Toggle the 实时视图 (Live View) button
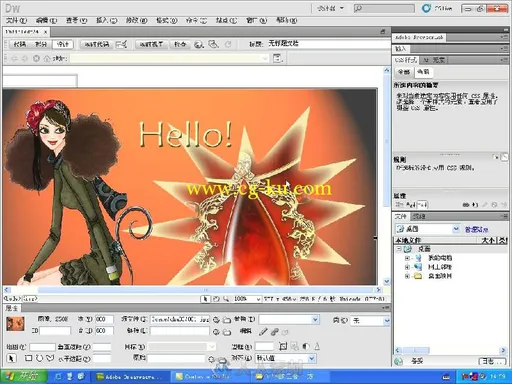Screen dimensions: 512x384 click(x=151, y=44)
